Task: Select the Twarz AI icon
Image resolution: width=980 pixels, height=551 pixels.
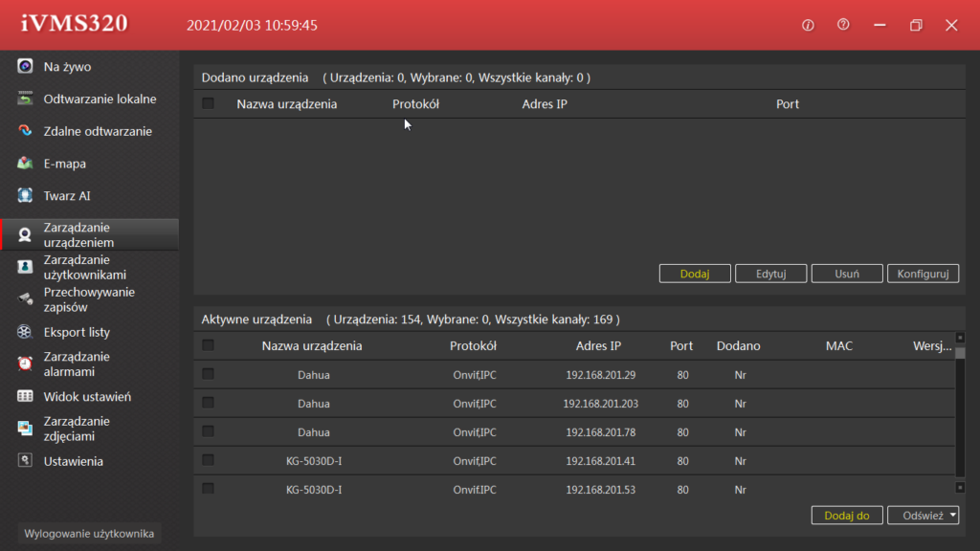Action: pos(25,196)
